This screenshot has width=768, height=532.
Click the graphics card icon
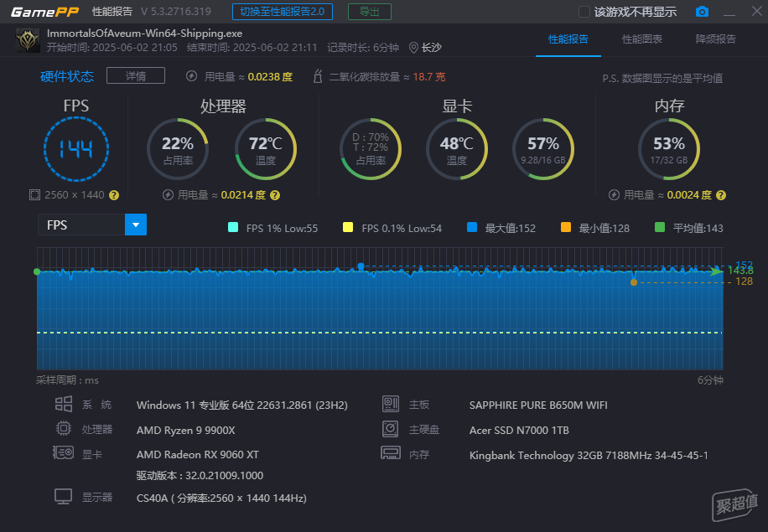point(63,453)
